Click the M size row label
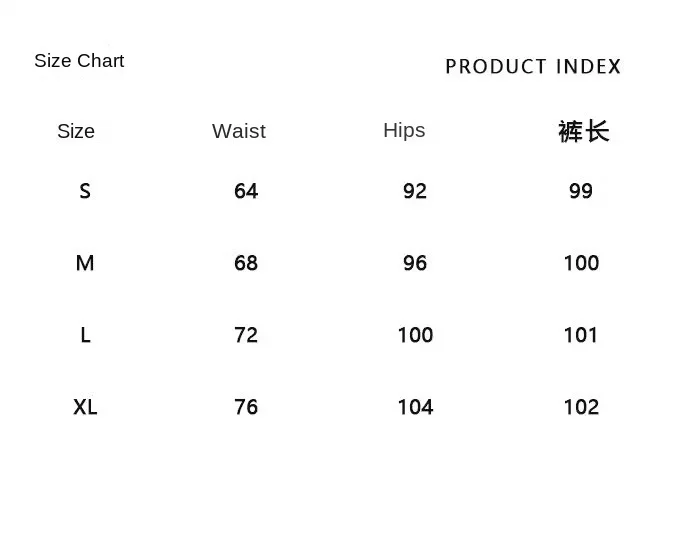 pos(85,263)
